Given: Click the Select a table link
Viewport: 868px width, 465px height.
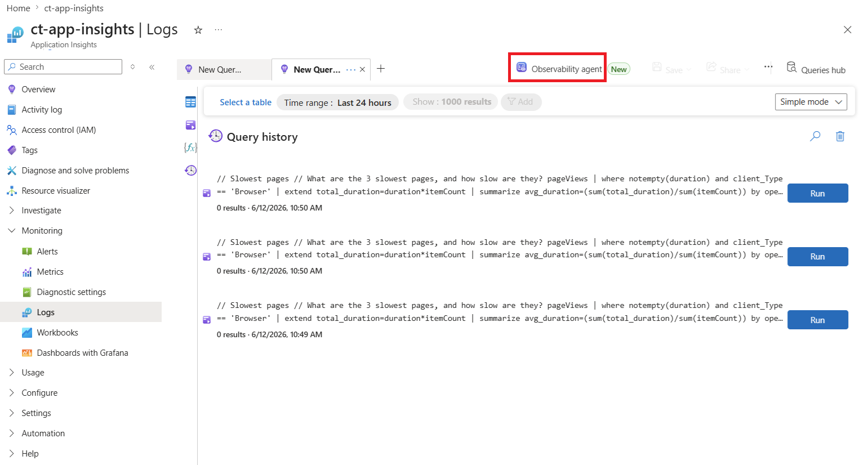Looking at the screenshot, I should click(x=246, y=102).
